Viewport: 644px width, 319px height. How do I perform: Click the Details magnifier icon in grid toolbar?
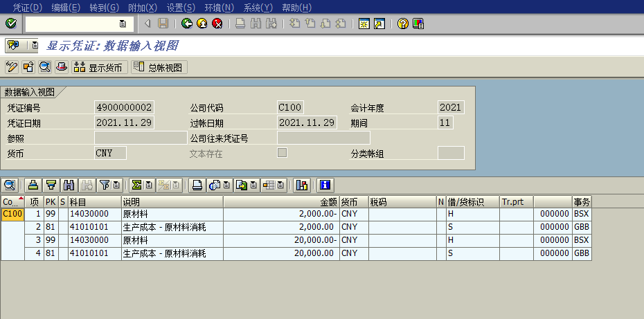point(10,185)
